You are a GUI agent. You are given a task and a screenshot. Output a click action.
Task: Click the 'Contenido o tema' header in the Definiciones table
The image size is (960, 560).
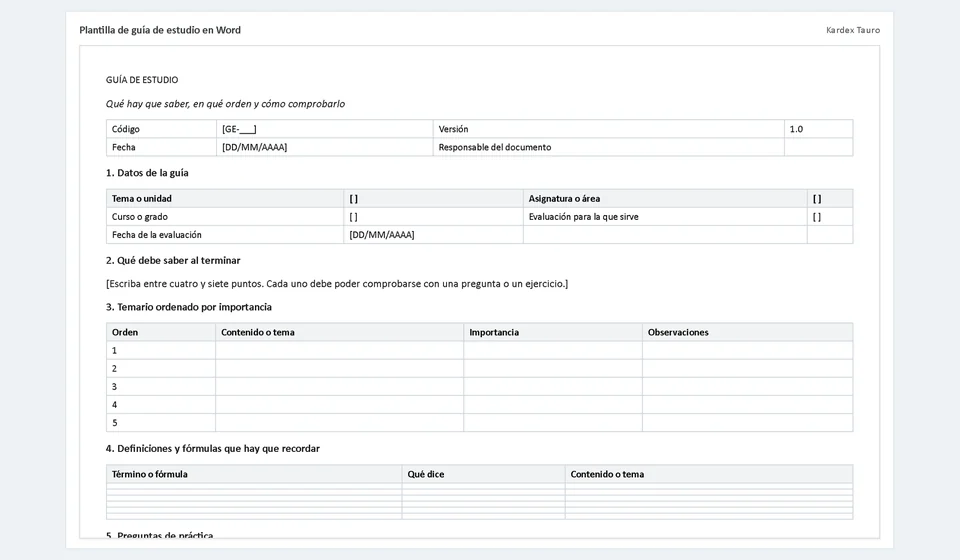click(x=709, y=474)
